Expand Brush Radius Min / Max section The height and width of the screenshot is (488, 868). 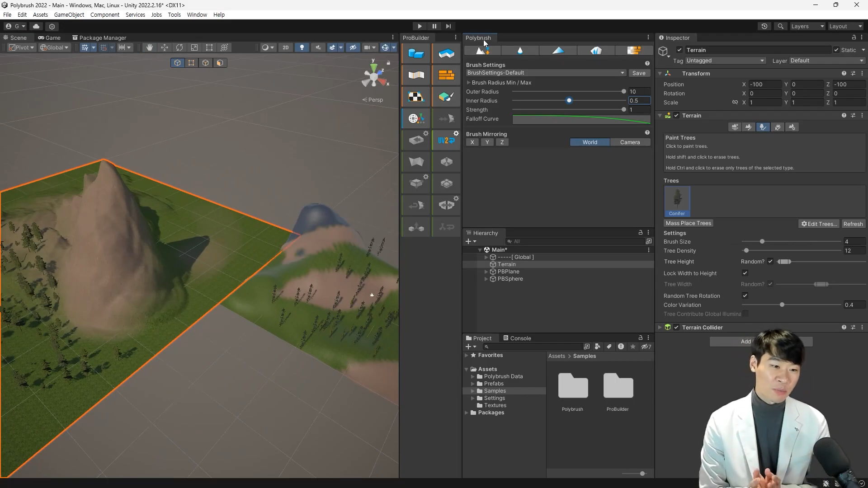(469, 83)
